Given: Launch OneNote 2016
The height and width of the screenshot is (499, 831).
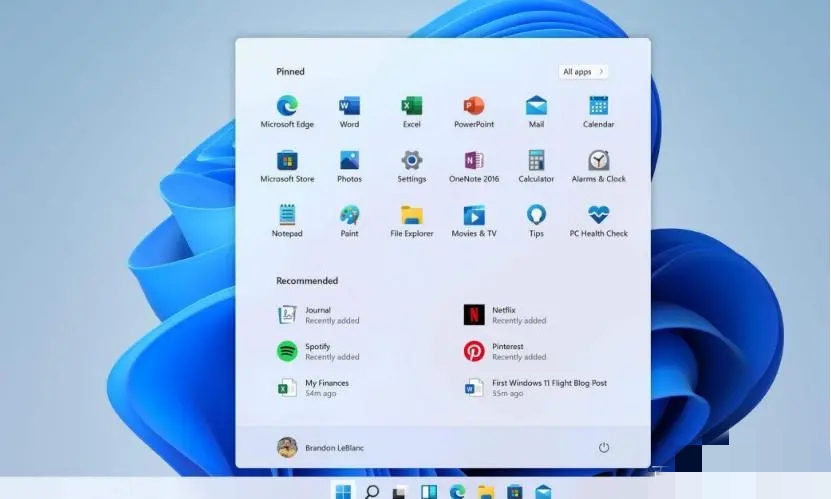Looking at the screenshot, I should click(474, 166).
